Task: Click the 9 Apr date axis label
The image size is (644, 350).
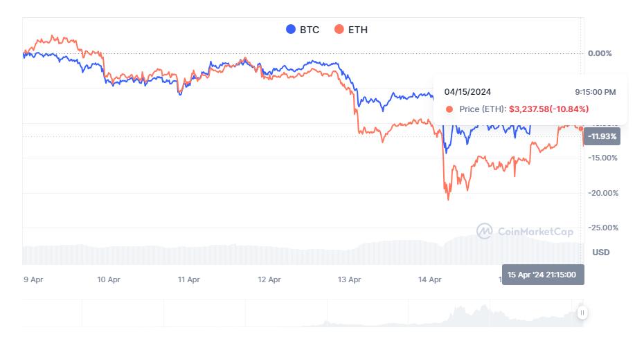Action: point(33,279)
